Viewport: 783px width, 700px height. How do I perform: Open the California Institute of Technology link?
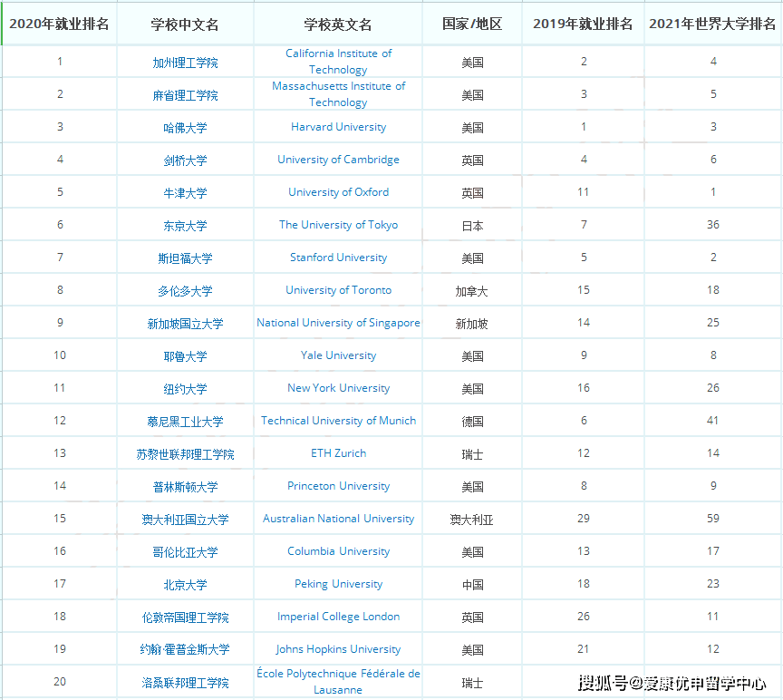click(x=338, y=62)
